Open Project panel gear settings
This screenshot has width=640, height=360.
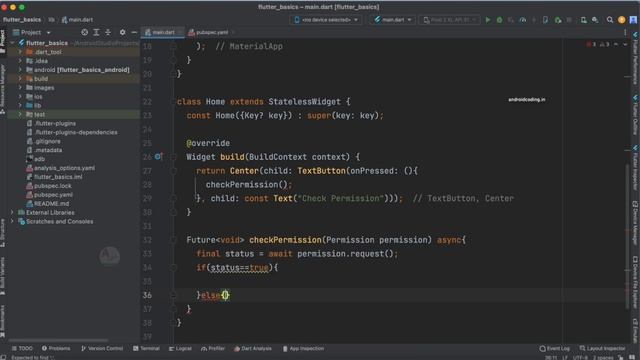point(122,32)
